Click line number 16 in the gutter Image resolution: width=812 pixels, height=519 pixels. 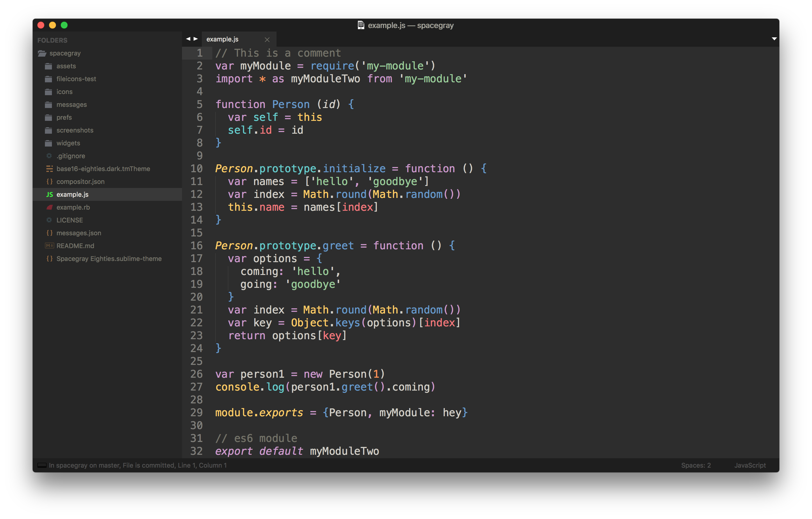196,246
